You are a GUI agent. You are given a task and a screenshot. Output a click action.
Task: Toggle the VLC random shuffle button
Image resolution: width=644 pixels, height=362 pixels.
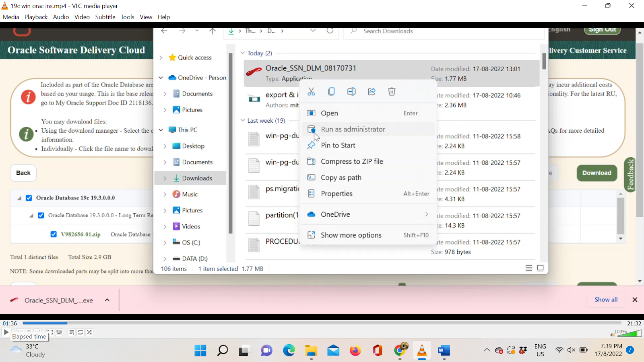[89, 332]
